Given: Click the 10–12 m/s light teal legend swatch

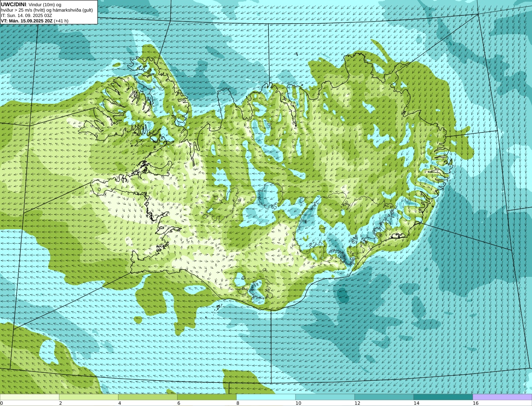Looking at the screenshot, I should click(325, 397).
